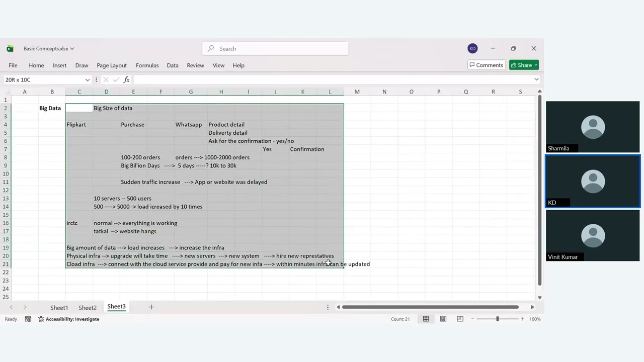Click the zoom slider handle
644x362 pixels.
(498, 319)
